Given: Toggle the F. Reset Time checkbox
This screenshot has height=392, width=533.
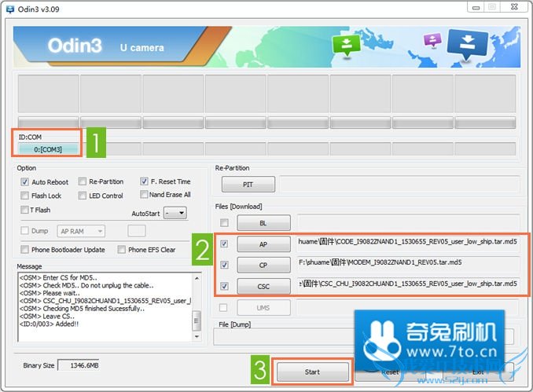Looking at the screenshot, I should coord(144,181).
